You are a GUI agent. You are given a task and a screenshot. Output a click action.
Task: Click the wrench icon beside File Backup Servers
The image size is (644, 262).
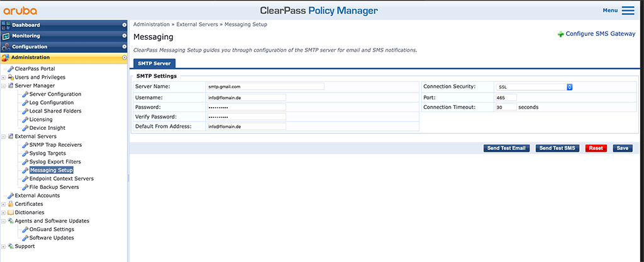tap(25, 186)
